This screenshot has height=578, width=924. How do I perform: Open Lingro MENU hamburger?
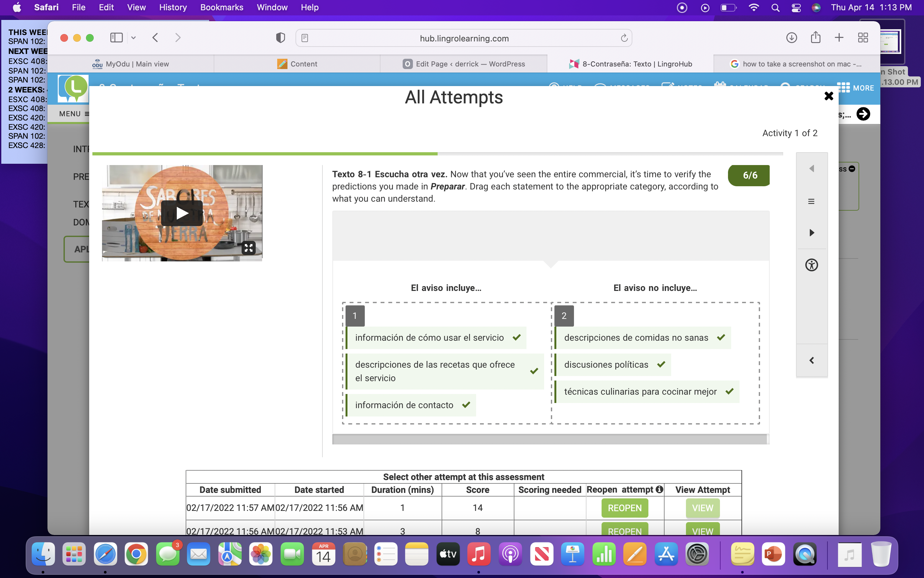click(x=74, y=114)
